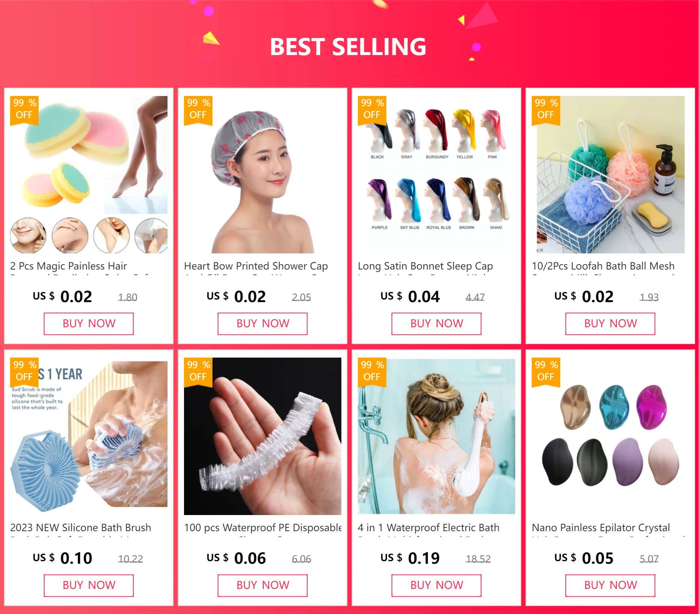Open the Loofah Bath Ball Mesh image

tap(610, 174)
